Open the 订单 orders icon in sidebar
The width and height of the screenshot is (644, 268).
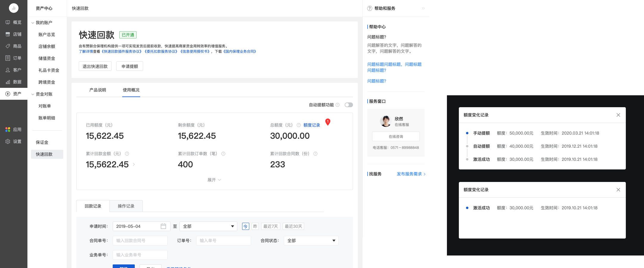(x=8, y=58)
